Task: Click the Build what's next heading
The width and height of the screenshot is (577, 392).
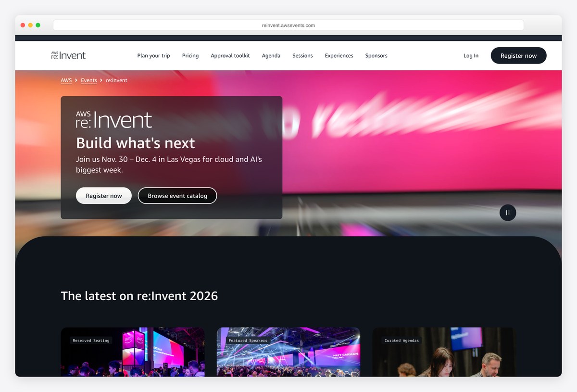Action: click(136, 143)
